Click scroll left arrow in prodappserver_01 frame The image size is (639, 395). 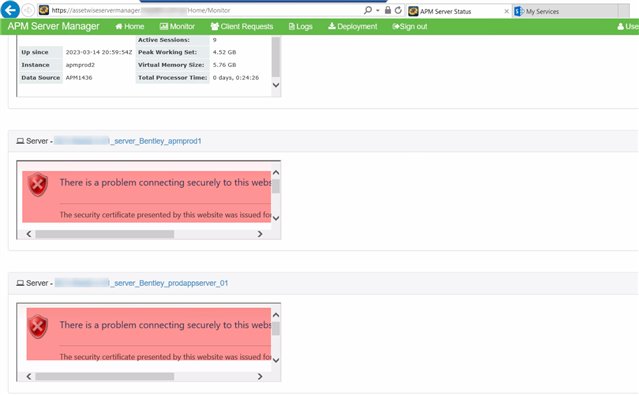(29, 377)
